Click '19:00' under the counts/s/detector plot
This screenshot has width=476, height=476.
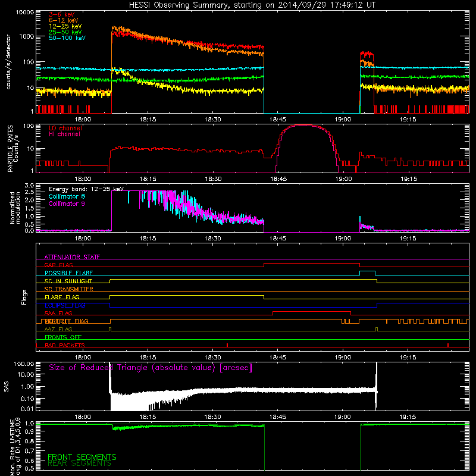[x=343, y=120]
